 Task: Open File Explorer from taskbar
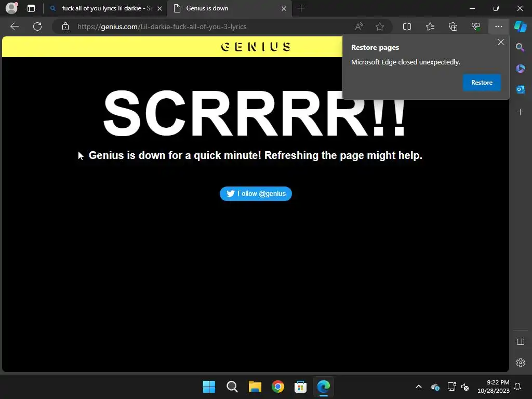coord(255,387)
